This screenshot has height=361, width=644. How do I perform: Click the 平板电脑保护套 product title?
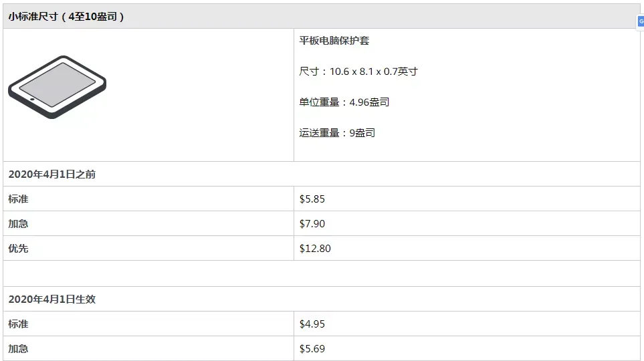click(334, 41)
